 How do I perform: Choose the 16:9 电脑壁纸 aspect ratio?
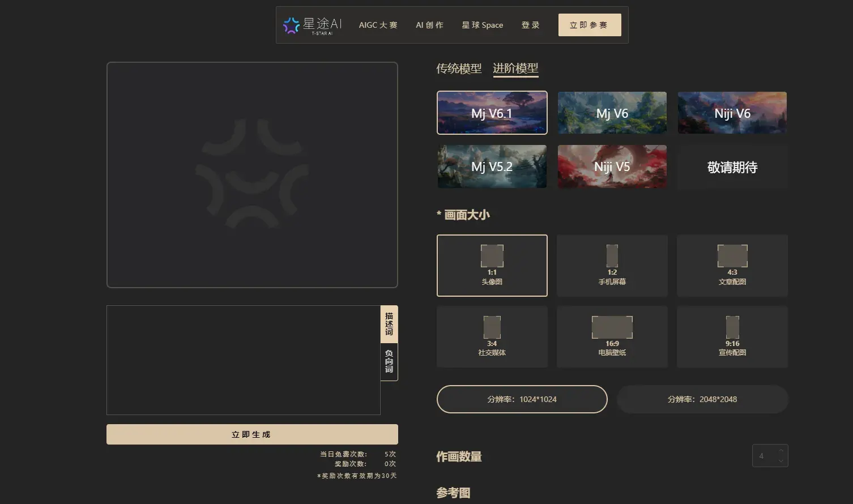pyautogui.click(x=612, y=336)
